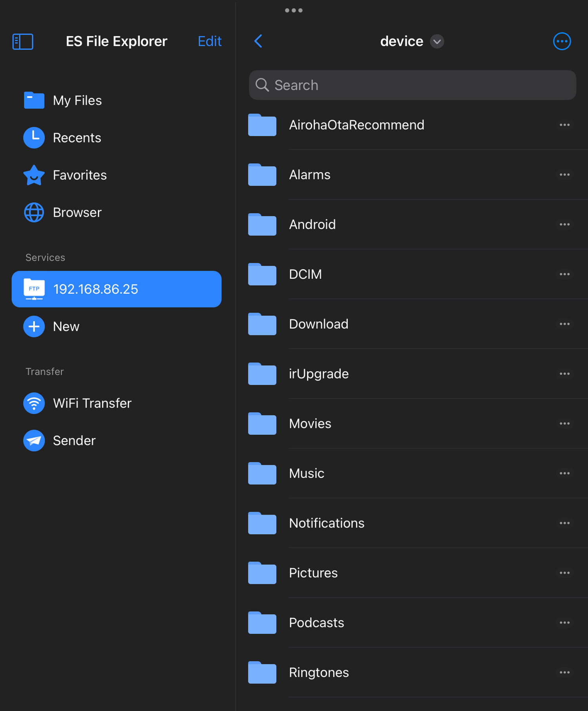Click the device title text
The width and height of the screenshot is (588, 711).
coord(401,41)
